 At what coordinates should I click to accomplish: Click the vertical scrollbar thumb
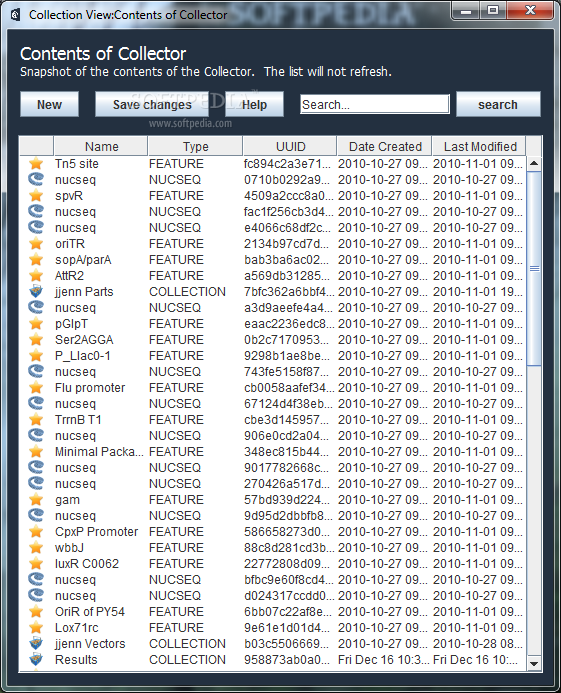(x=534, y=268)
